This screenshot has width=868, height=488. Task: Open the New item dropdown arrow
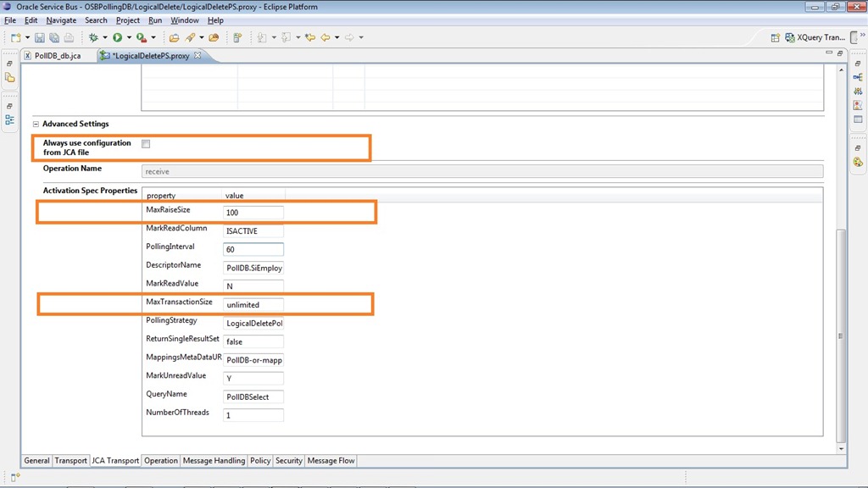(x=27, y=37)
